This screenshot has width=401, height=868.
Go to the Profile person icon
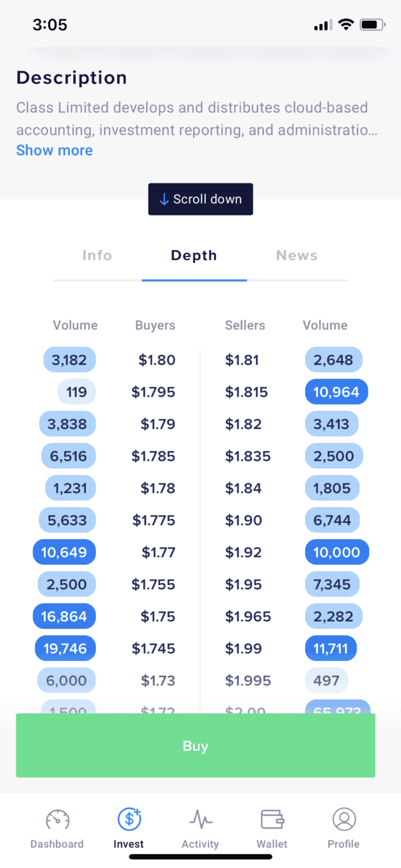(344, 819)
